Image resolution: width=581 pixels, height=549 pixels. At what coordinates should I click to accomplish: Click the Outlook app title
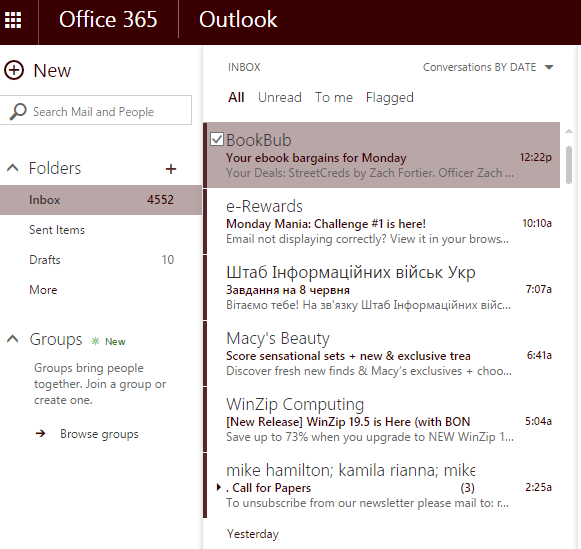pyautogui.click(x=238, y=19)
